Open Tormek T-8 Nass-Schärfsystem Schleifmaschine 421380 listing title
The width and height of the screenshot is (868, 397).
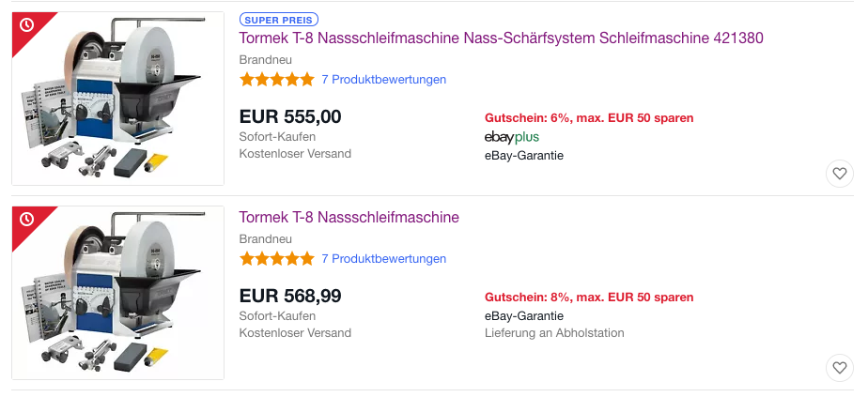pyautogui.click(x=501, y=38)
